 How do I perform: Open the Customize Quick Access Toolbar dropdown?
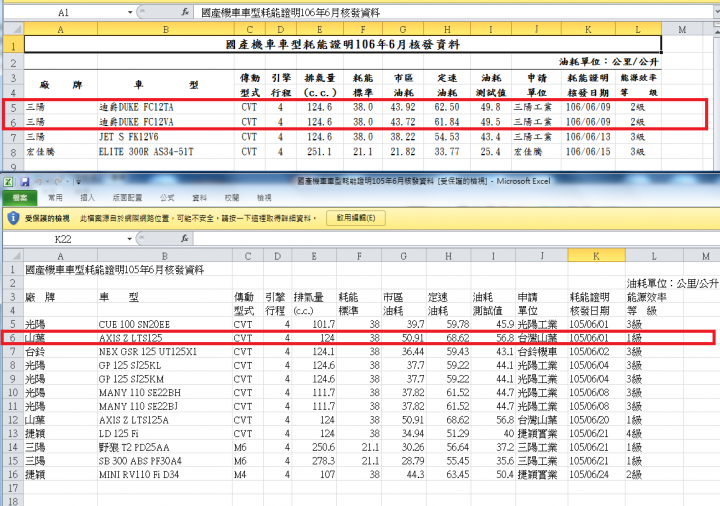[x=79, y=182]
